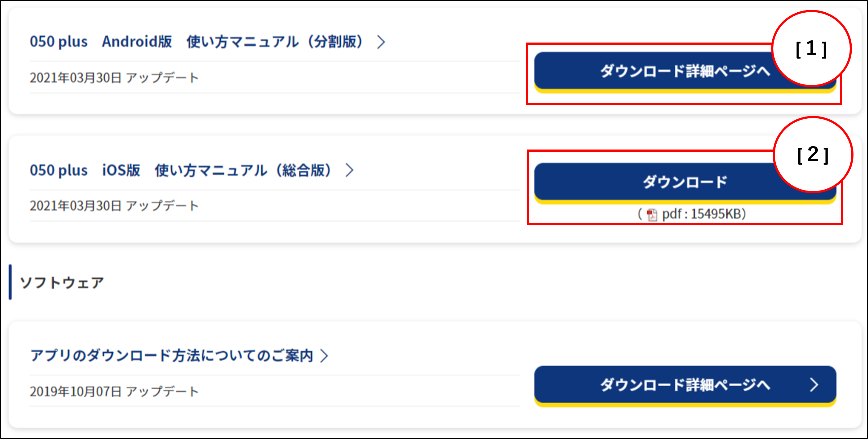The image size is (868, 439).
Task: Click the chevron after アプリのダウンロード方法についてのご案内
Action: [x=324, y=355]
